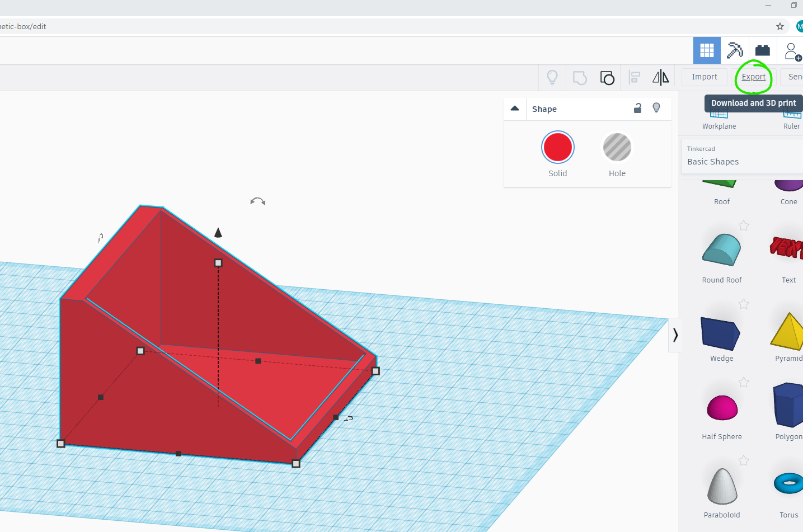Open the Bricks mode icon

coord(763,50)
